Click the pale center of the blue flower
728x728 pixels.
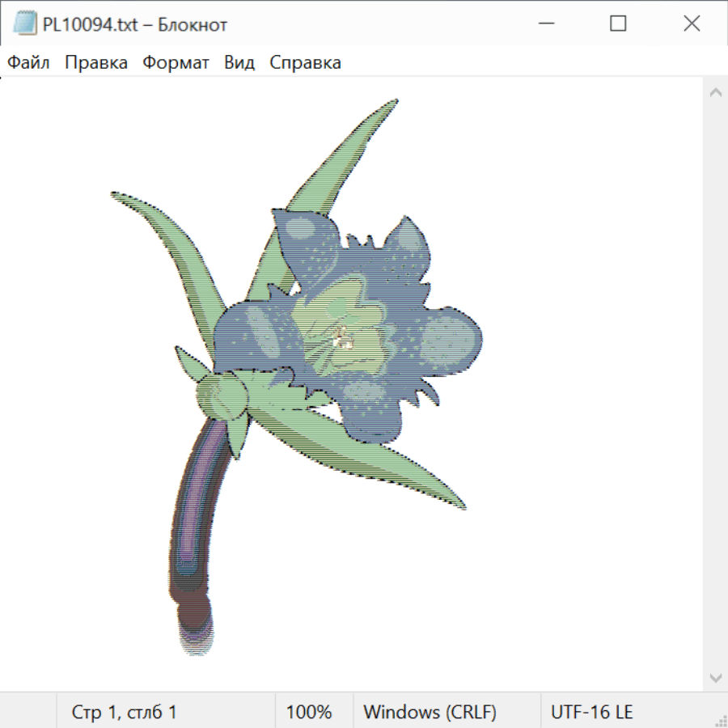point(342,337)
